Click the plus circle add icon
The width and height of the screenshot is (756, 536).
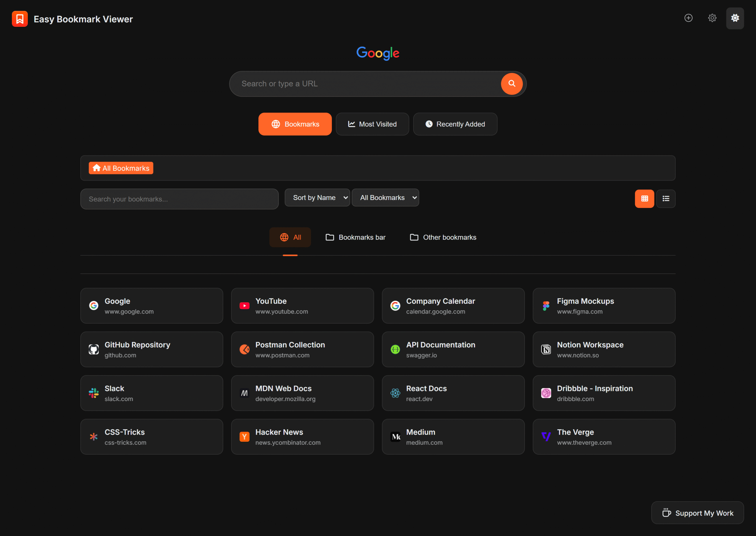[x=688, y=18]
